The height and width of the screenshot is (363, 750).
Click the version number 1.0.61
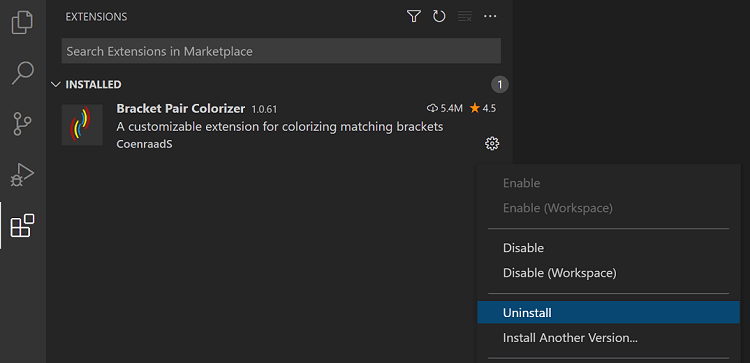click(x=265, y=110)
